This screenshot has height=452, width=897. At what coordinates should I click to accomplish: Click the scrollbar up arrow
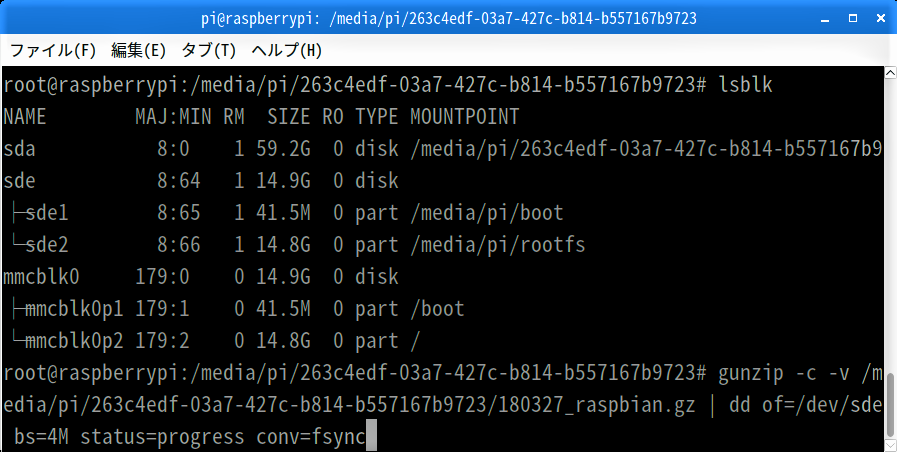click(891, 73)
